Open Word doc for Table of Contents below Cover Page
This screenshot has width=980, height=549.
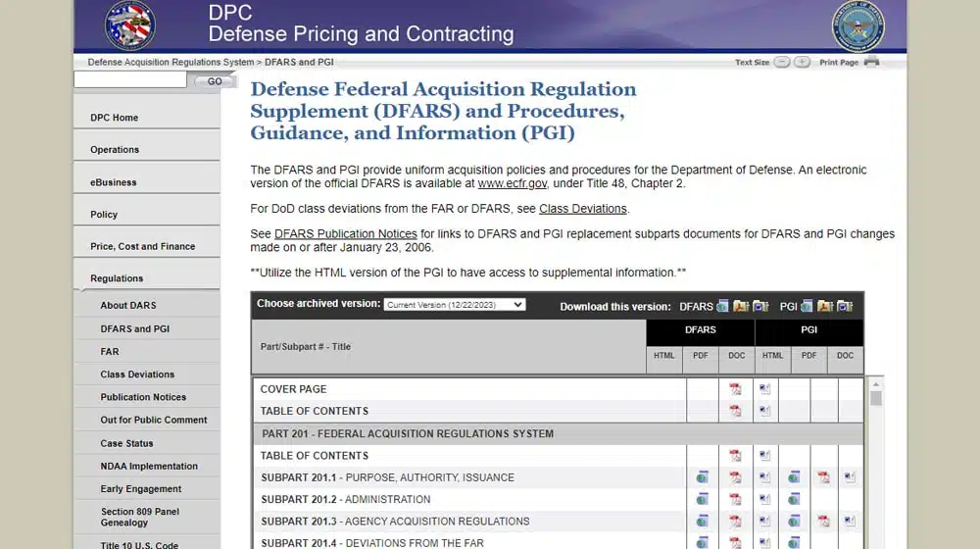(x=764, y=411)
